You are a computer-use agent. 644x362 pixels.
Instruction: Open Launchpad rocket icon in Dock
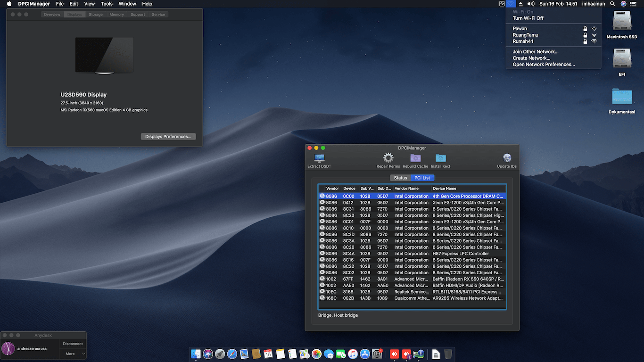pos(220,354)
